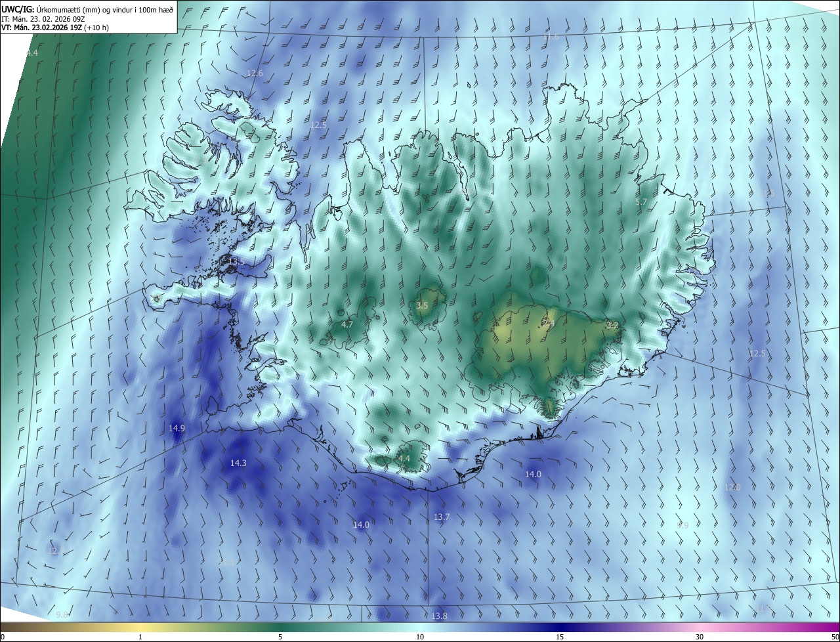Click the 13.8 value label
The height and width of the screenshot is (642, 840).
pos(440,616)
